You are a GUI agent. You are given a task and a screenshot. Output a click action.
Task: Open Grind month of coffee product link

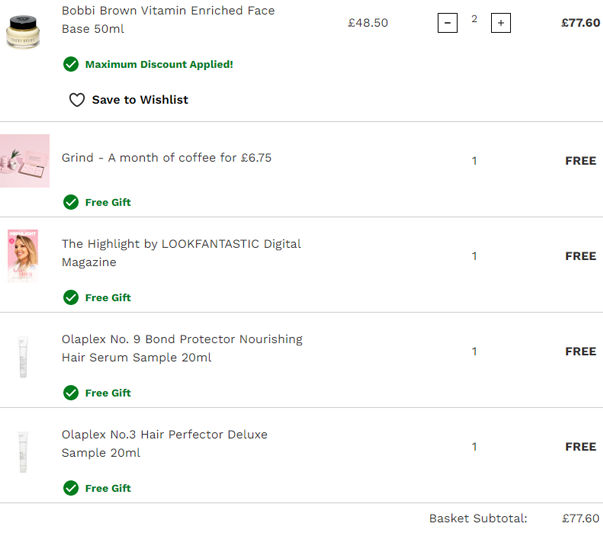coord(167,158)
